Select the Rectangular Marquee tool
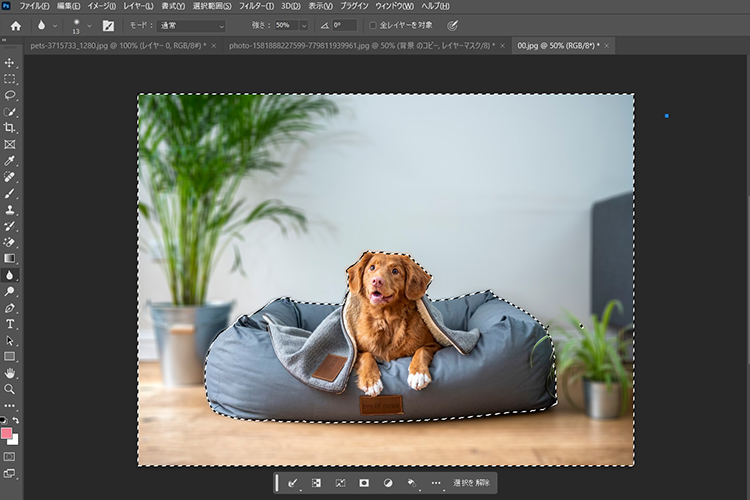Viewport: 750px width, 500px height. click(x=10, y=79)
